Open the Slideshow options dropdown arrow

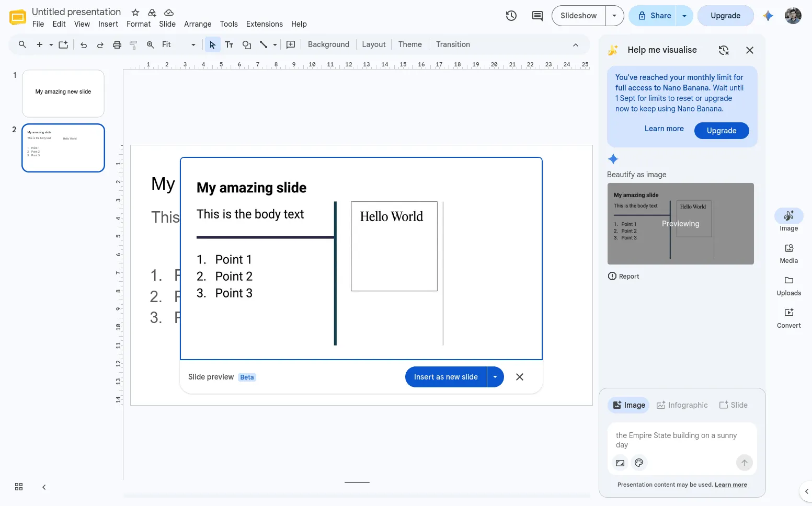[614, 16]
